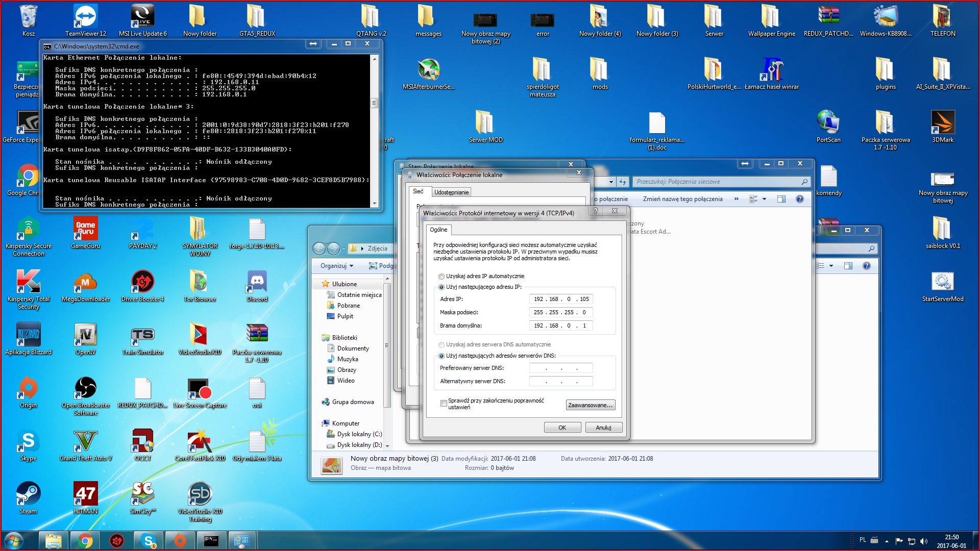Click the 'Adres IP' input field
The height and width of the screenshot is (551, 980).
[x=561, y=299]
